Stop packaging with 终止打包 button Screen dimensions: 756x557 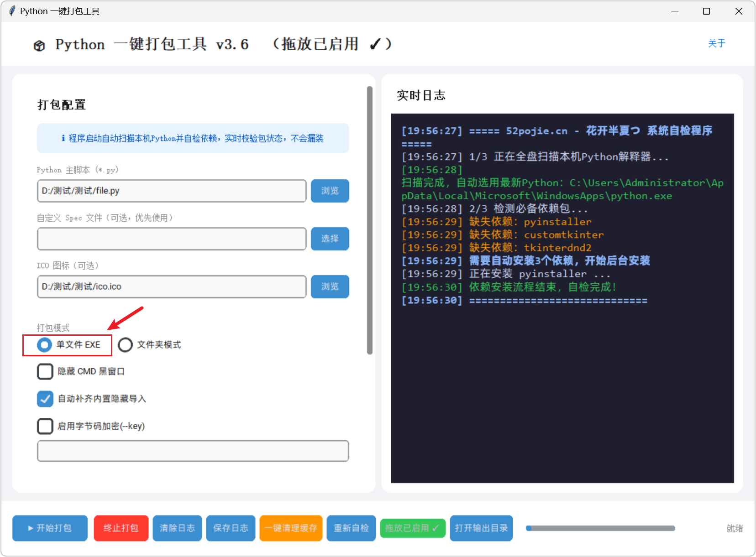121,528
